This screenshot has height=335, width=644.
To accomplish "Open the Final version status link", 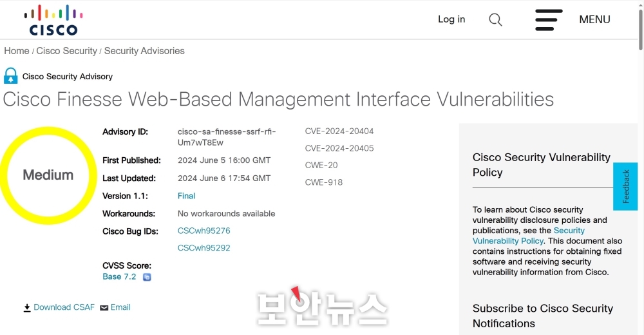I will click(186, 196).
